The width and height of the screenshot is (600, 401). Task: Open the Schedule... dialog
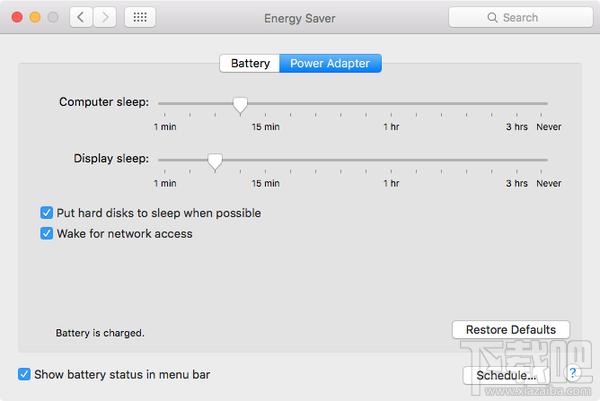506,375
